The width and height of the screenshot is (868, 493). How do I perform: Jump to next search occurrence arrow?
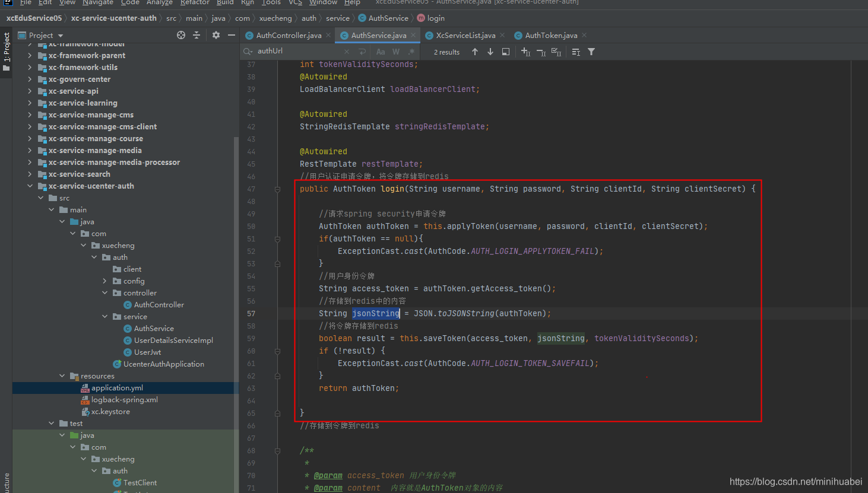click(490, 52)
